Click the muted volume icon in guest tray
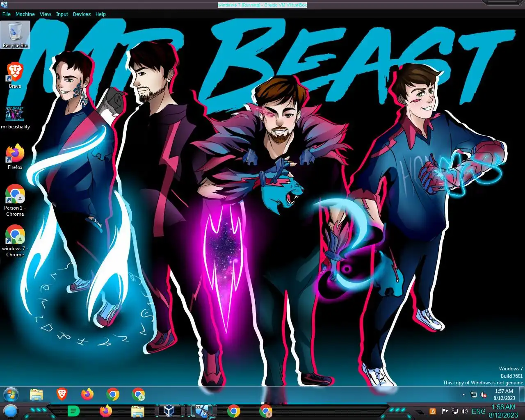 pyautogui.click(x=484, y=395)
